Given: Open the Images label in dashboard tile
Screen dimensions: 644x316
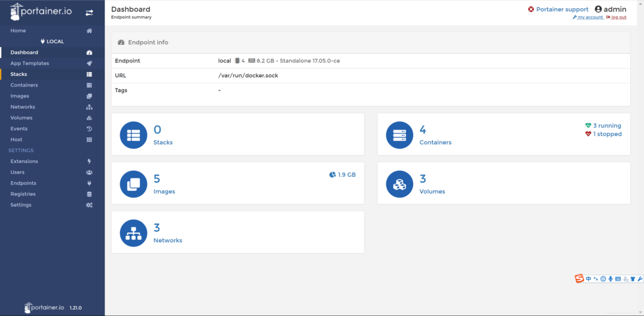Looking at the screenshot, I should (164, 191).
